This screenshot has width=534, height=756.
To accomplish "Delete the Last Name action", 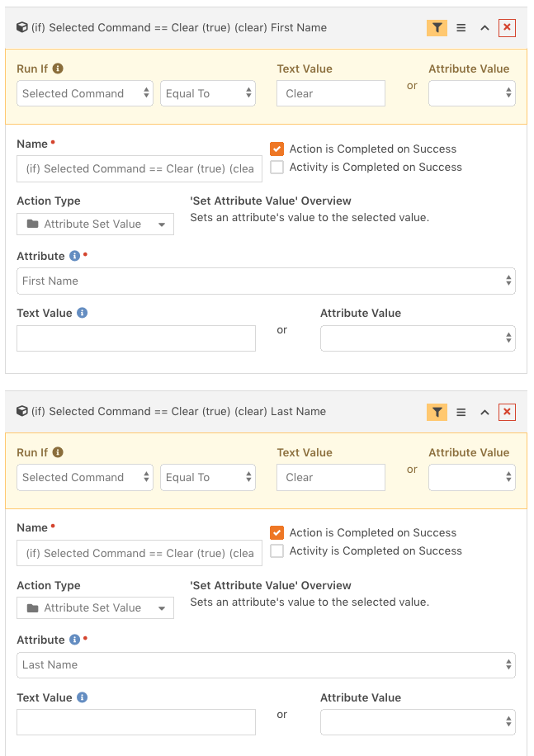I will click(507, 412).
